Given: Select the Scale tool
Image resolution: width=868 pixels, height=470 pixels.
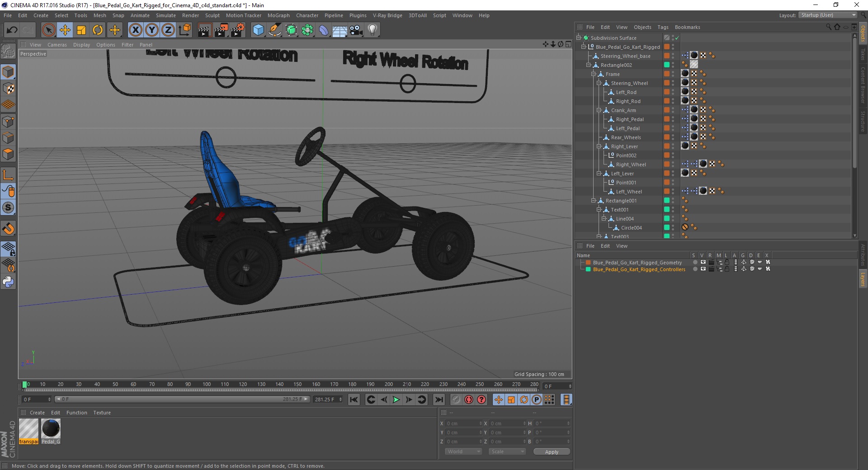Looking at the screenshot, I should [81, 30].
